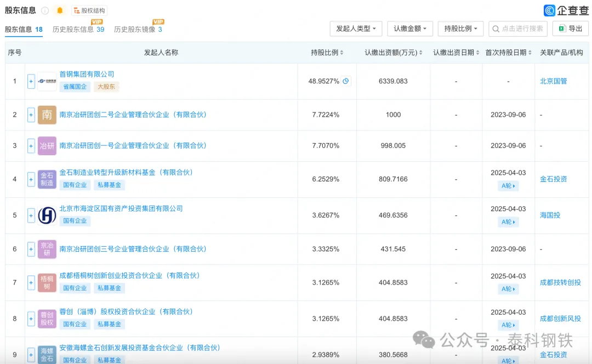Click the 点击进行搜索 search field
Image resolution: width=592 pixels, height=364 pixels.
tap(517, 29)
